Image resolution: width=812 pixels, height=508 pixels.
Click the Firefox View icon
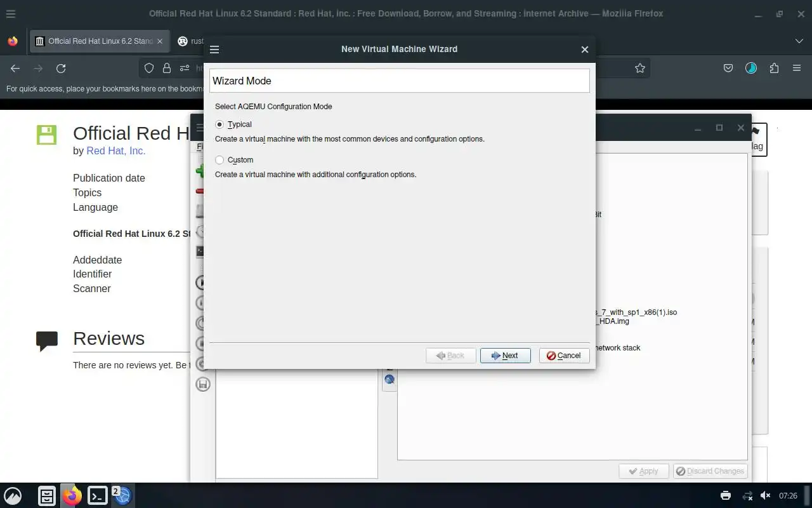pyautogui.click(x=13, y=41)
